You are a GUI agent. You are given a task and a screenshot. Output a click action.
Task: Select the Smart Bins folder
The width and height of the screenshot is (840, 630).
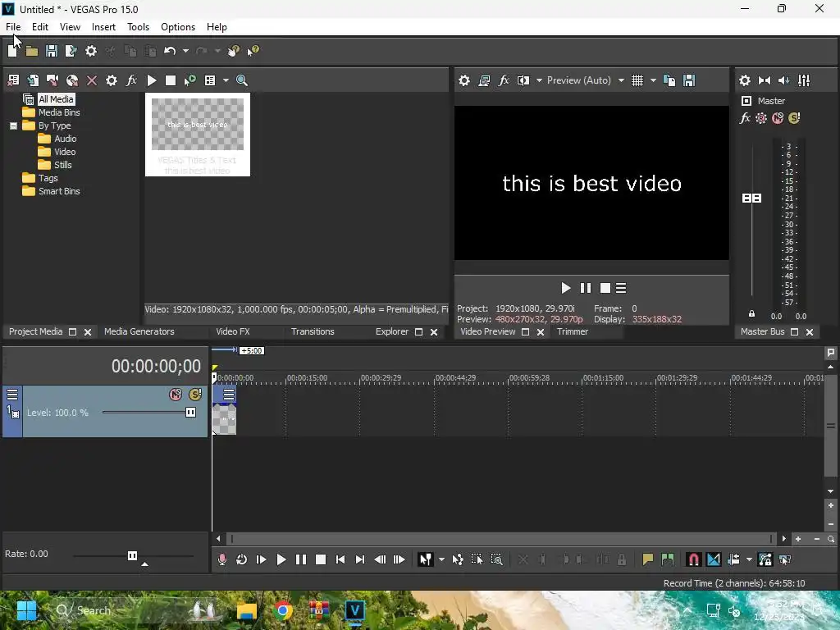59,191
